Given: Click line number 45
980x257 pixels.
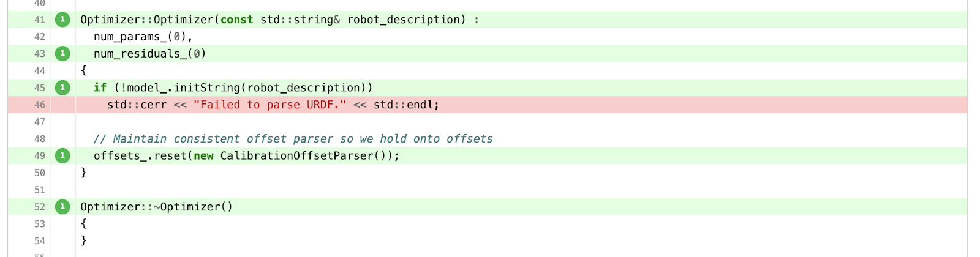Looking at the screenshot, I should (40, 88).
